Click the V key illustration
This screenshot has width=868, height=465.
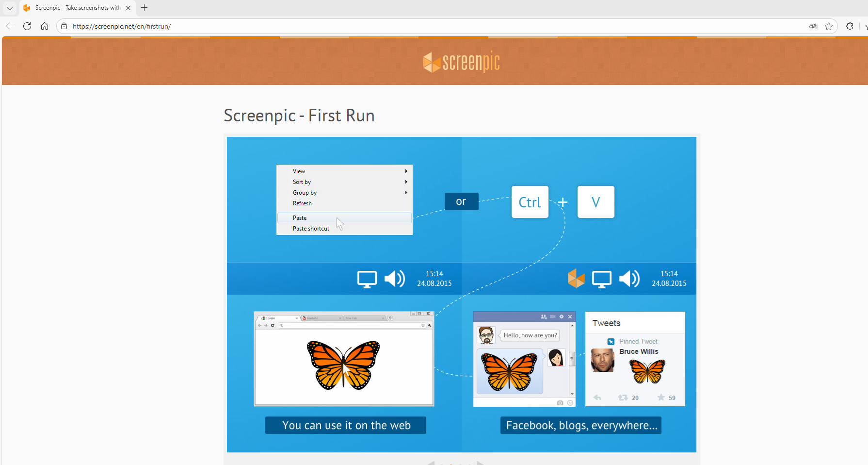click(x=596, y=202)
